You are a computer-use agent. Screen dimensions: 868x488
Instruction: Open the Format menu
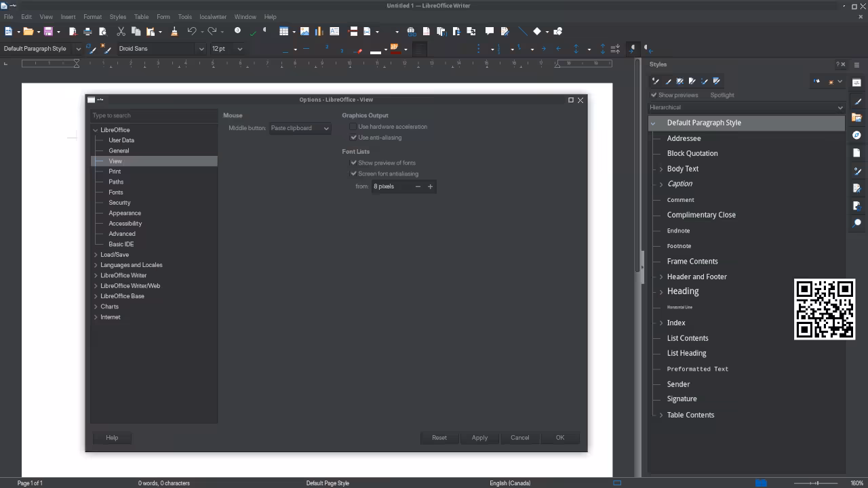click(x=92, y=17)
